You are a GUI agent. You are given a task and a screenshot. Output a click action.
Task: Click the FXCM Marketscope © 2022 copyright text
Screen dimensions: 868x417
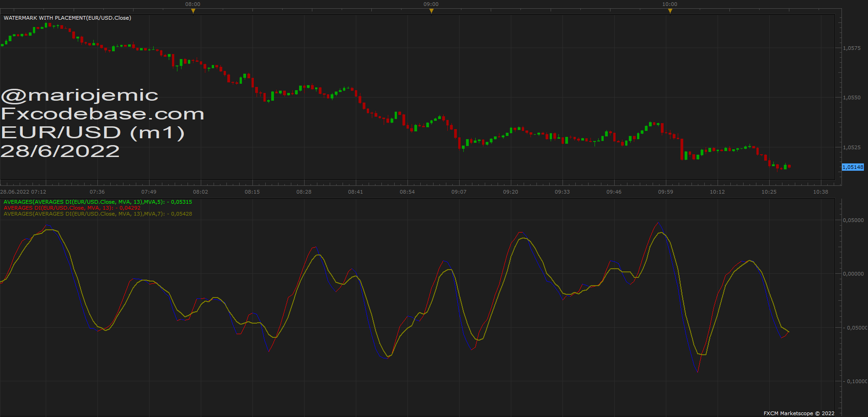point(799,413)
